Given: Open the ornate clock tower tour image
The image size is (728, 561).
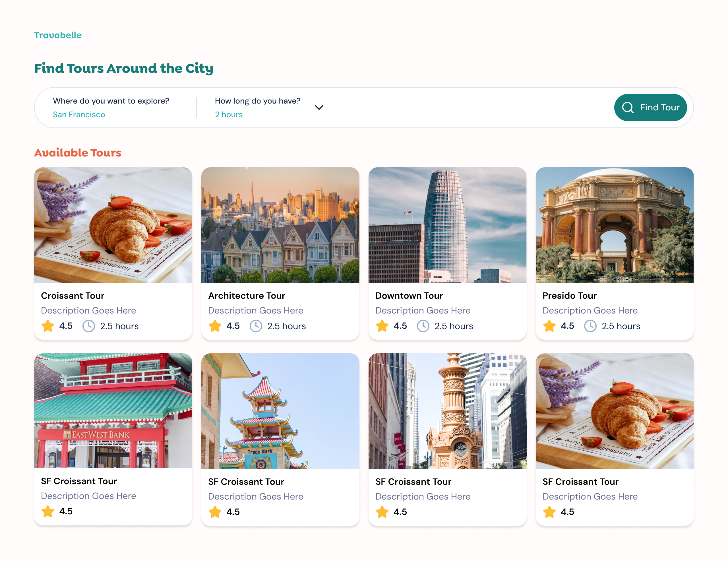Looking at the screenshot, I should [x=447, y=411].
